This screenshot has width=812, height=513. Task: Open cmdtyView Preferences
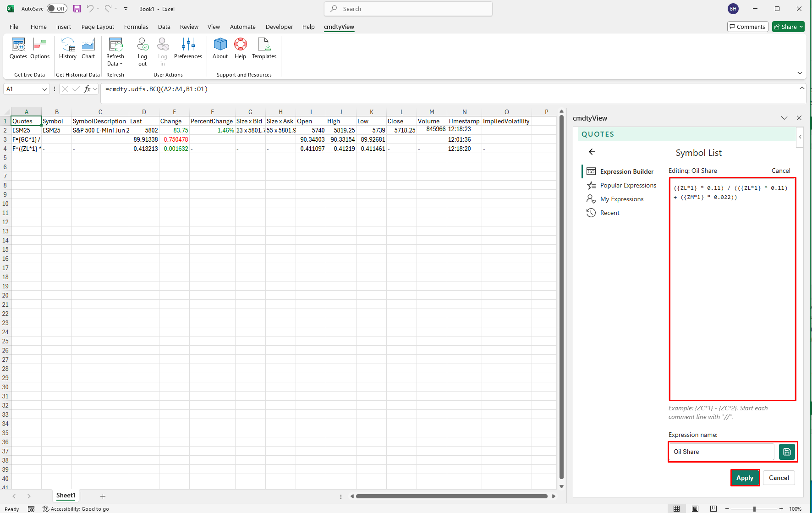(x=188, y=49)
